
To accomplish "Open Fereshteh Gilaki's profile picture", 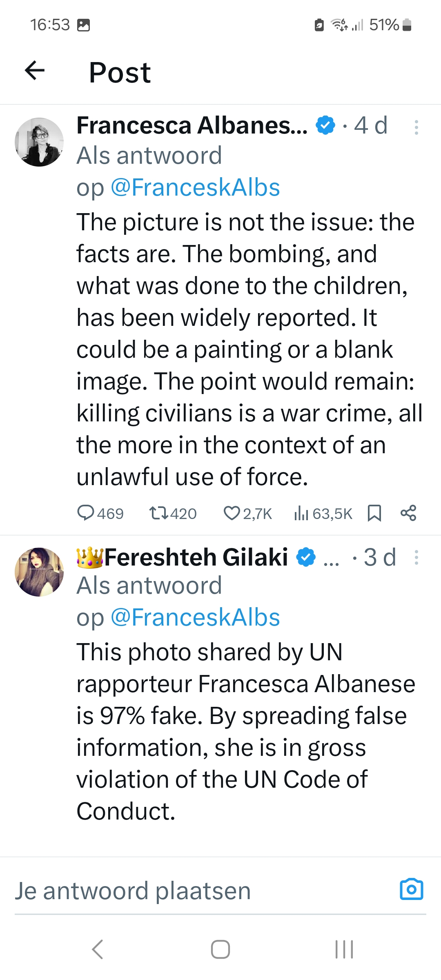I will [x=39, y=572].
